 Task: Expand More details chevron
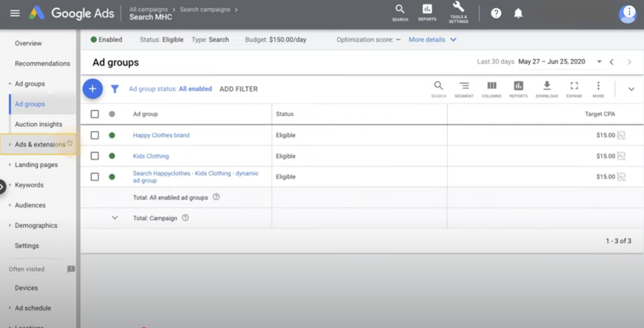[453, 40]
